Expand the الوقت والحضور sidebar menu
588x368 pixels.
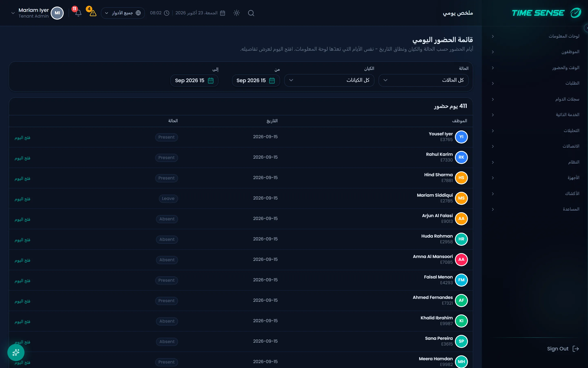536,68
